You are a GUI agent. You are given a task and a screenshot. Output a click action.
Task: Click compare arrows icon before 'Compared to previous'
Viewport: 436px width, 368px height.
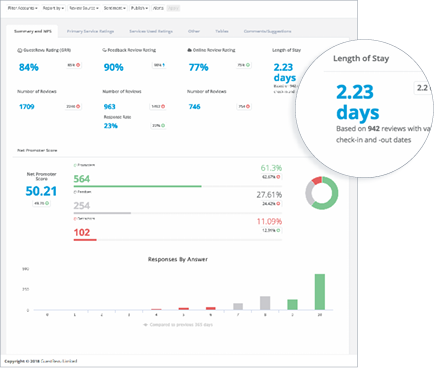pyautogui.click(x=145, y=325)
